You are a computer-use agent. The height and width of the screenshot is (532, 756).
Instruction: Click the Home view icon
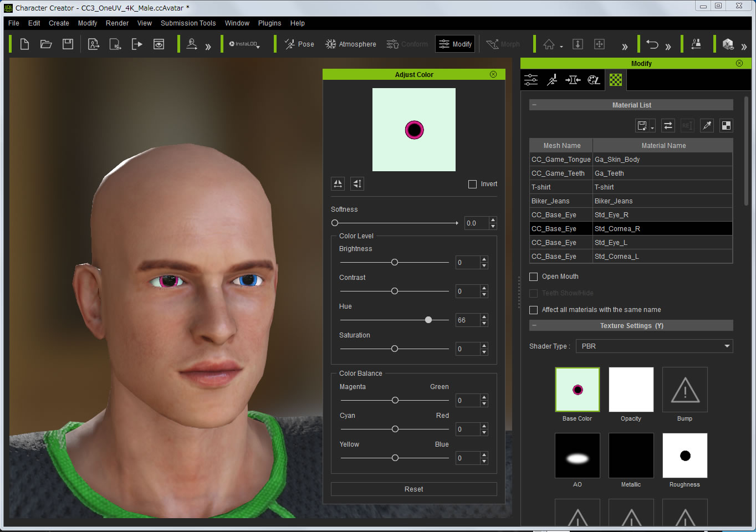coord(549,44)
